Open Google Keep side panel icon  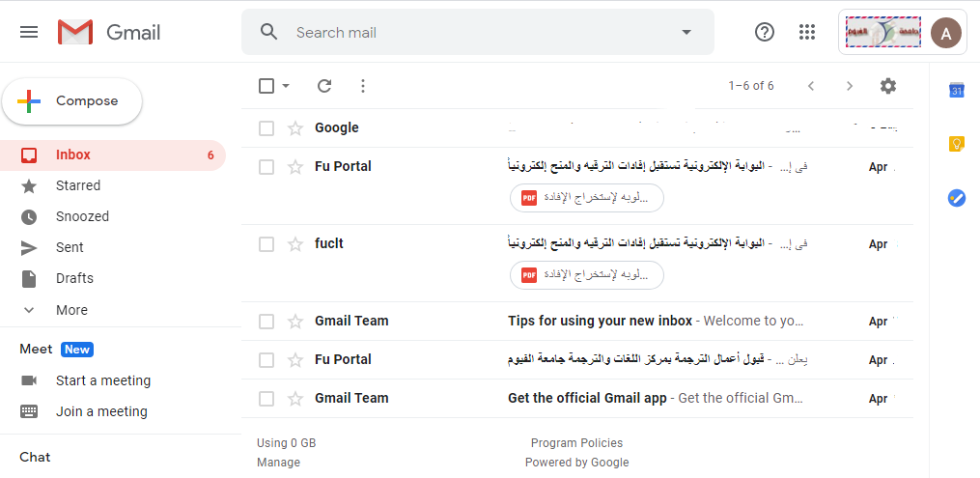pos(957,144)
